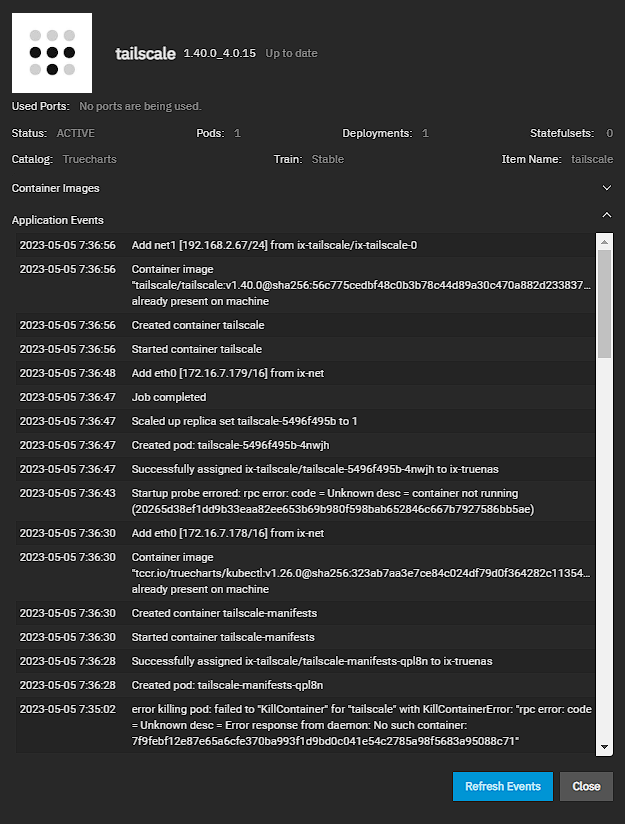
Task: Select the 'Job completed' event
Action: (305, 397)
